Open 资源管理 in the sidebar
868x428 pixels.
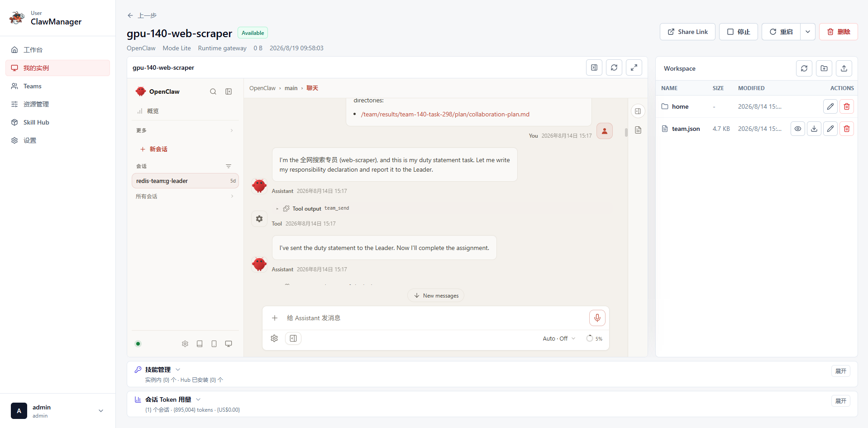[x=57, y=104]
